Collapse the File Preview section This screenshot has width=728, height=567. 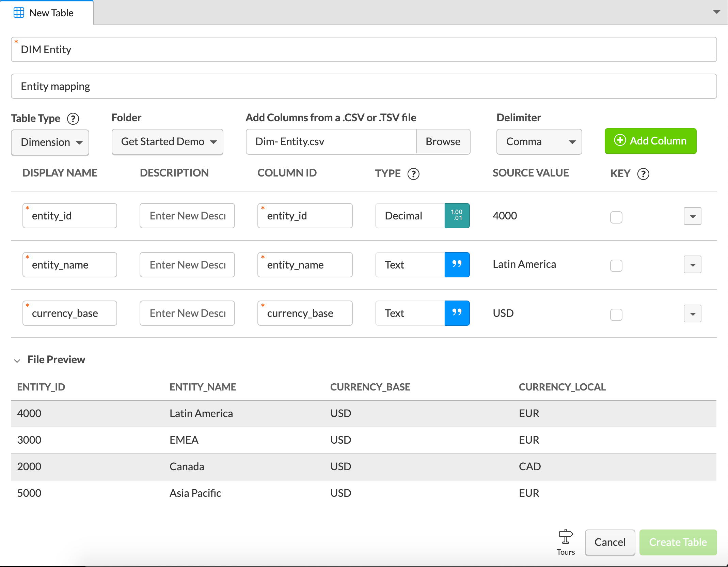pyautogui.click(x=18, y=361)
